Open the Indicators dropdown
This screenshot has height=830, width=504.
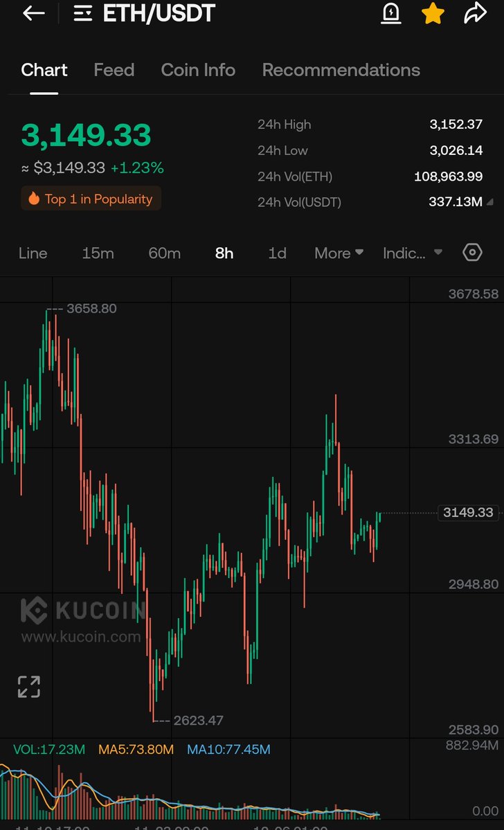(x=412, y=253)
